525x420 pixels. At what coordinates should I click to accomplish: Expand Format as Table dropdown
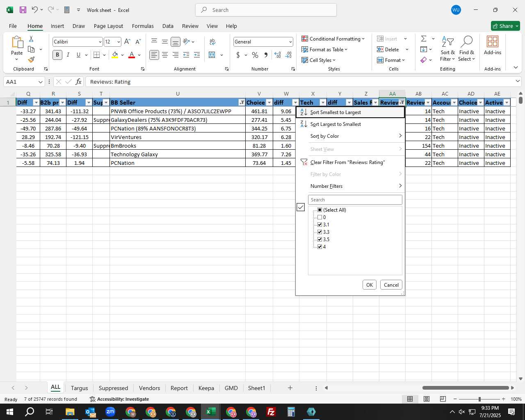point(346,50)
